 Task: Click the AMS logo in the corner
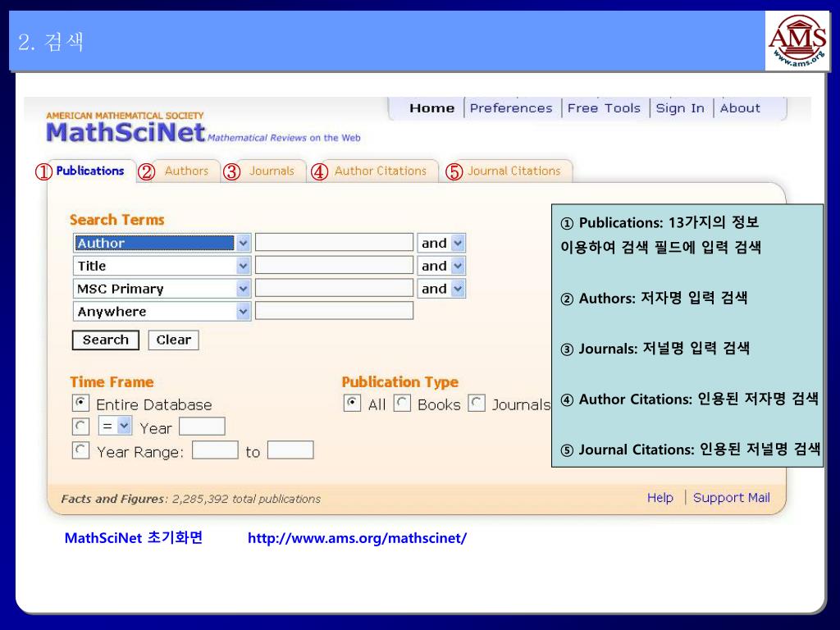pos(797,41)
